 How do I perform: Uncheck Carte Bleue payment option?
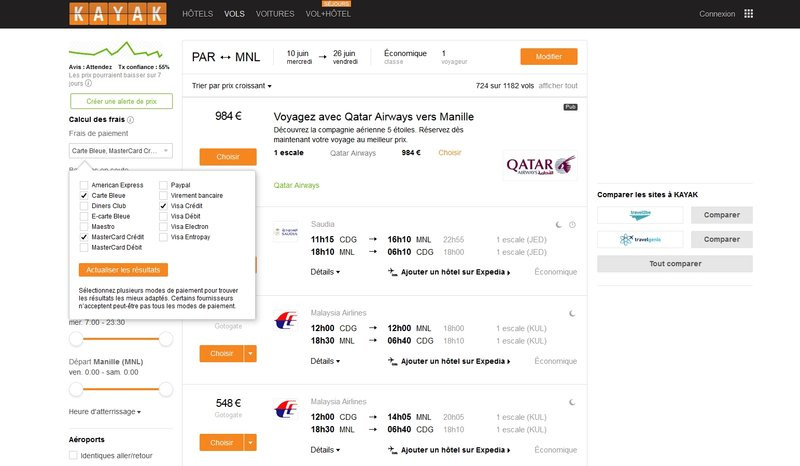[84, 195]
